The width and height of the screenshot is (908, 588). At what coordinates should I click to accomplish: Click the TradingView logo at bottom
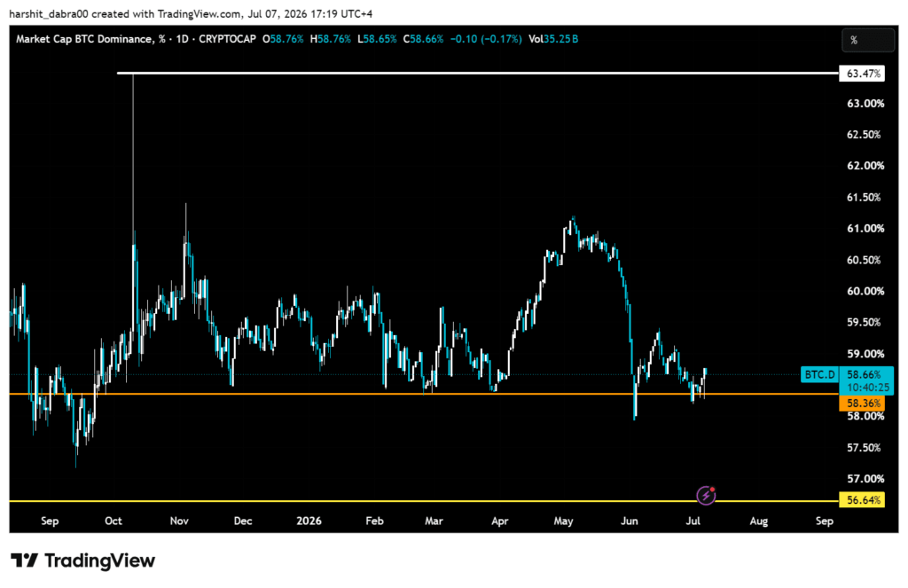(x=82, y=561)
